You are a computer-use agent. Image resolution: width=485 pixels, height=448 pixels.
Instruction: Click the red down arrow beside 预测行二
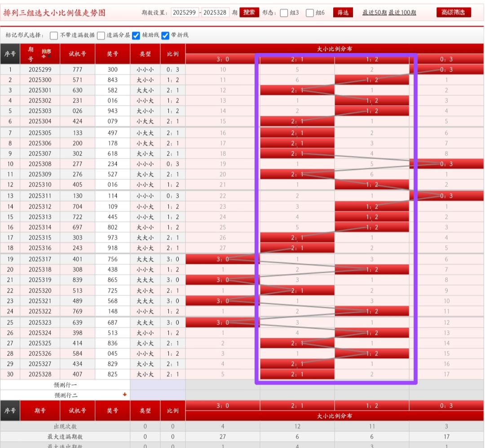[125, 395]
